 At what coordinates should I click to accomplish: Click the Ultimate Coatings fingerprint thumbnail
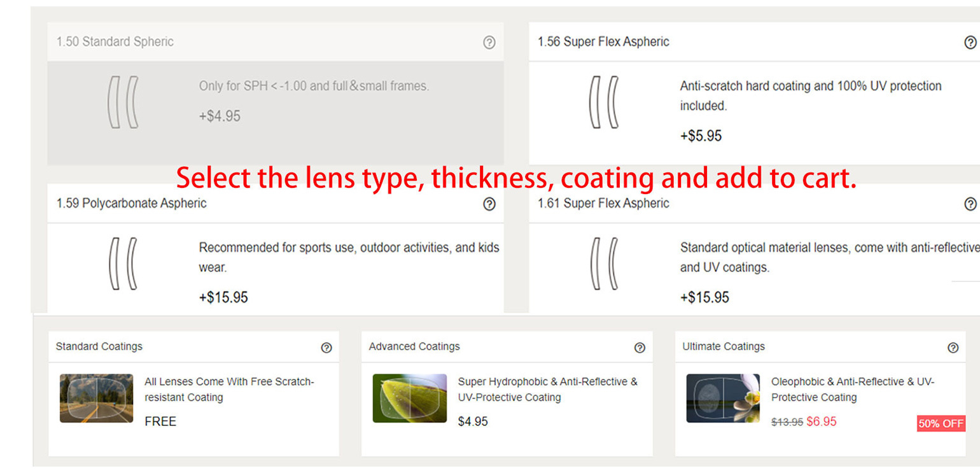click(x=723, y=399)
